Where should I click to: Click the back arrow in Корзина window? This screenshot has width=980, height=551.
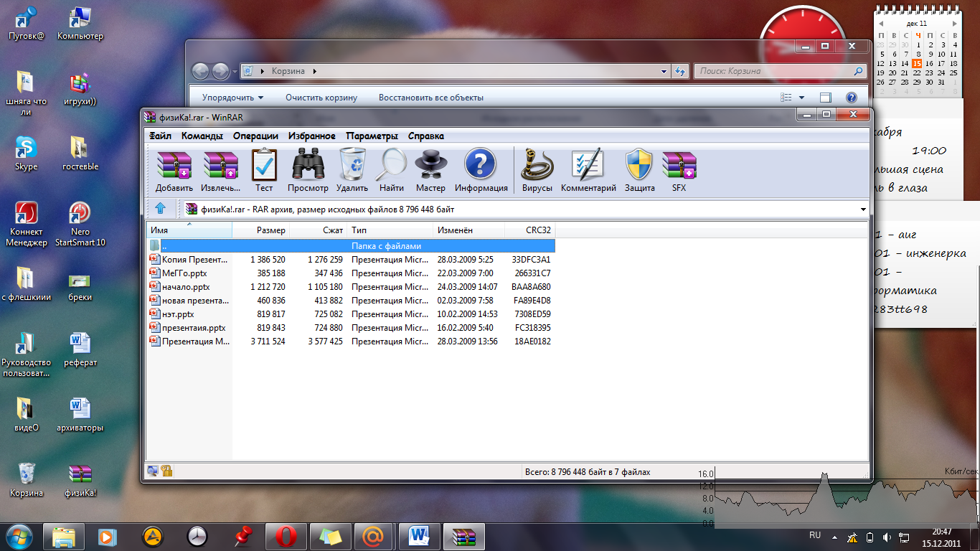pyautogui.click(x=200, y=71)
